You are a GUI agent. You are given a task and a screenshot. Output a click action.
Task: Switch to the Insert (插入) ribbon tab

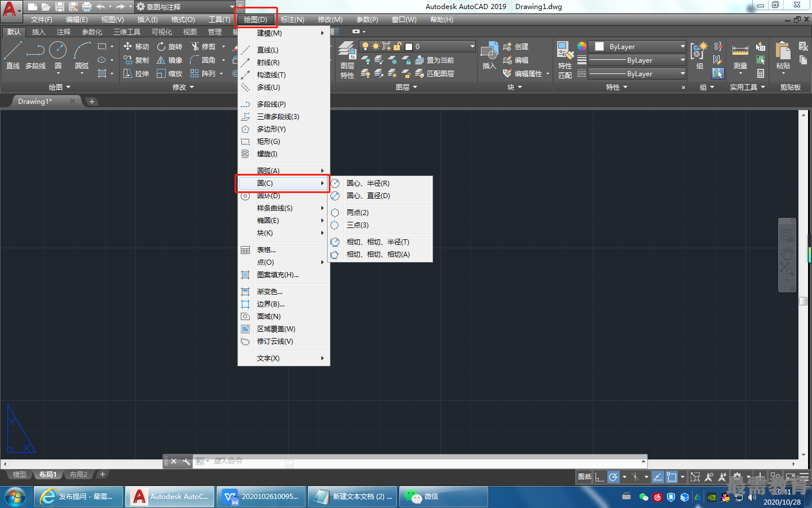click(38, 32)
